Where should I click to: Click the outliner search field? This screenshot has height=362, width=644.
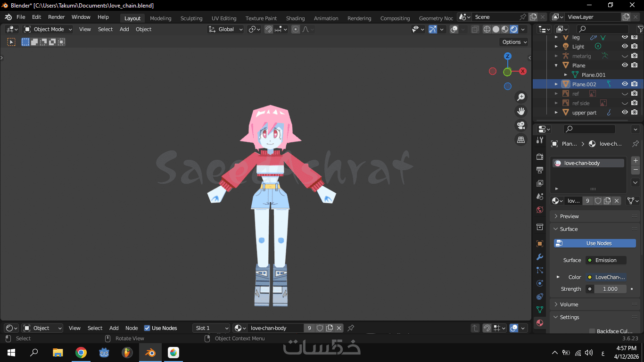(x=602, y=29)
